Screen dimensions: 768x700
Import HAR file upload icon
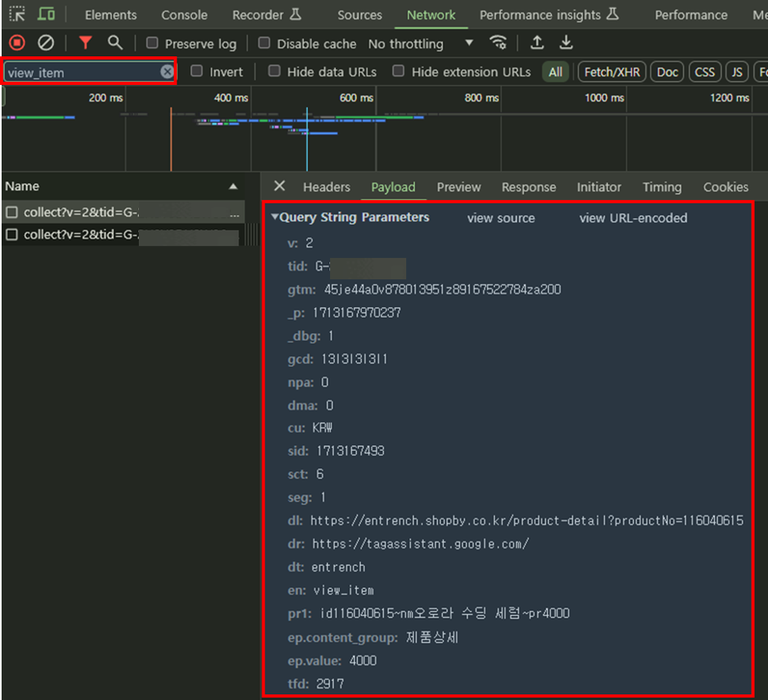pyautogui.click(x=538, y=43)
